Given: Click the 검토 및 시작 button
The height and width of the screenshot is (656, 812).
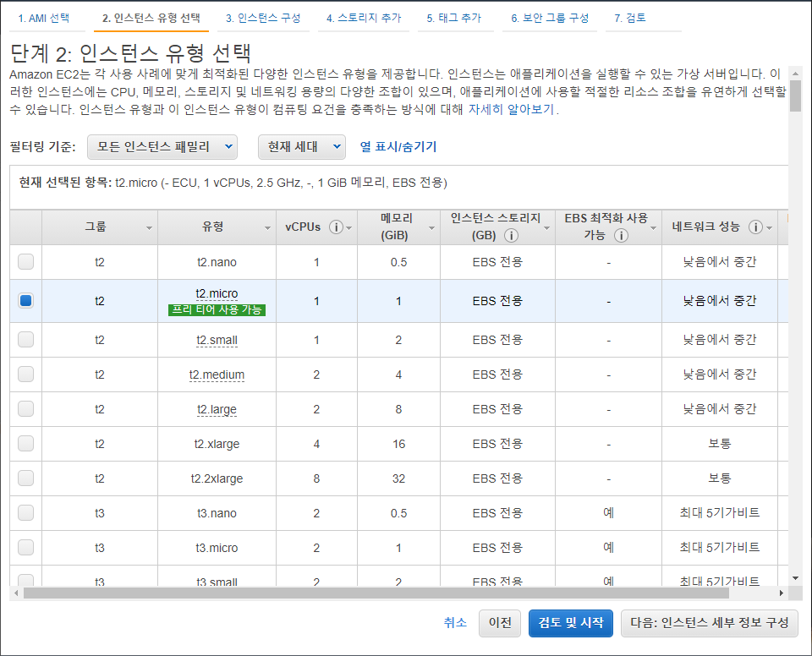Looking at the screenshot, I should (x=571, y=623).
